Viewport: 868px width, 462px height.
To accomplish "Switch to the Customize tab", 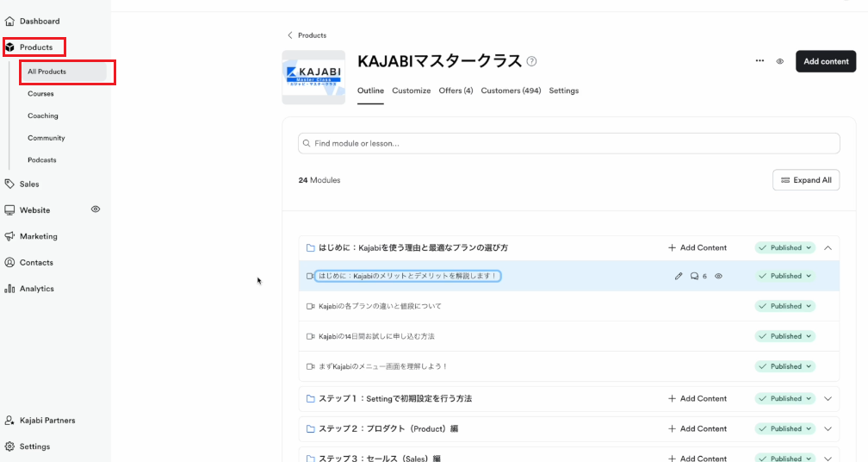I will [x=412, y=91].
